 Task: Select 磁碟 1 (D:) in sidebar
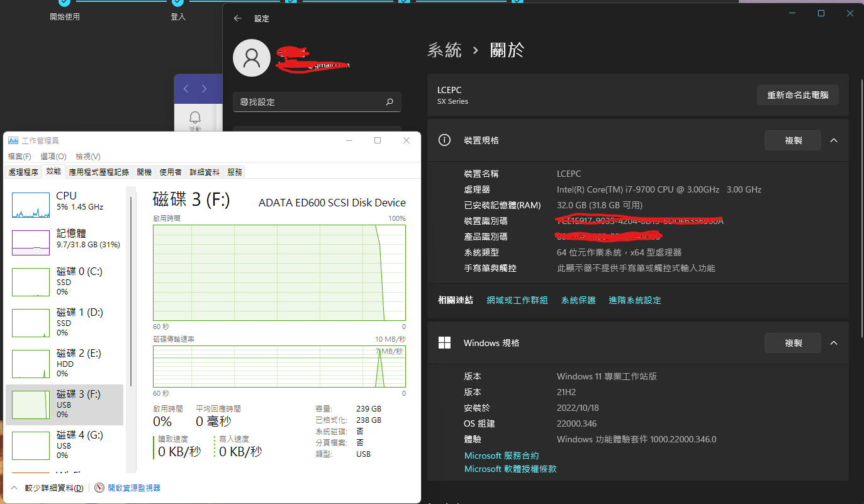pos(64,322)
